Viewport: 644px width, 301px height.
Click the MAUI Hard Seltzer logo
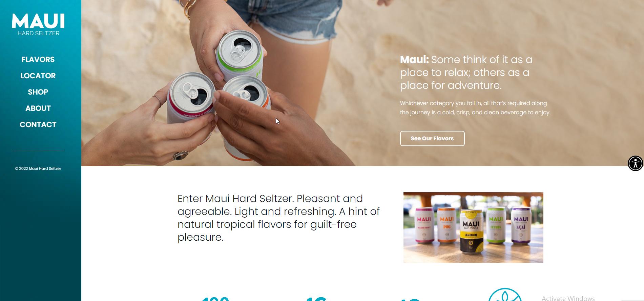(38, 25)
